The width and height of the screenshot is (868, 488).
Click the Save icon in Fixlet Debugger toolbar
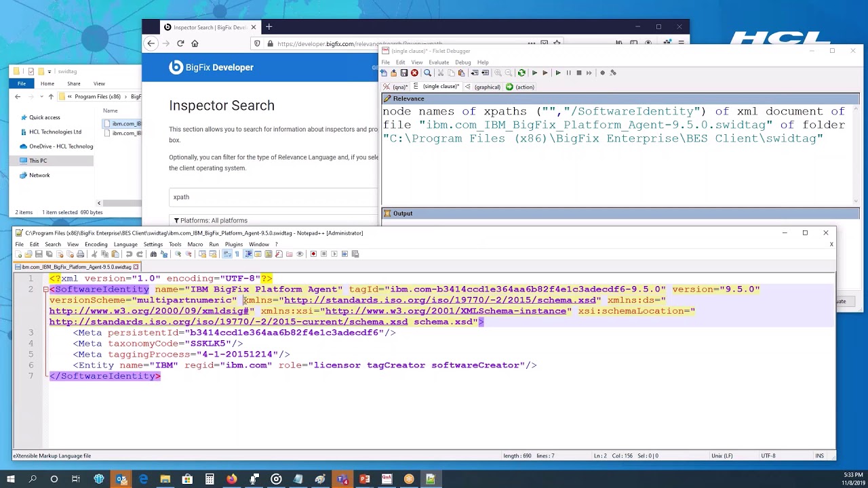(x=404, y=73)
